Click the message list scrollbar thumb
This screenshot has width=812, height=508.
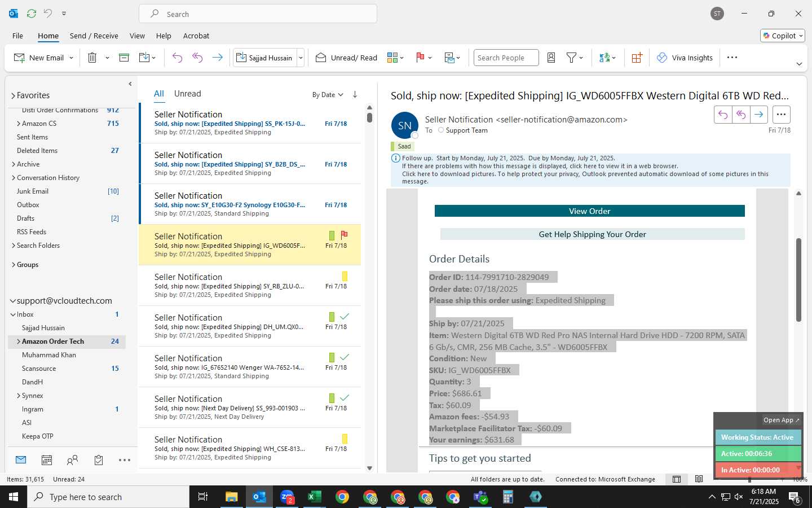pos(369,117)
